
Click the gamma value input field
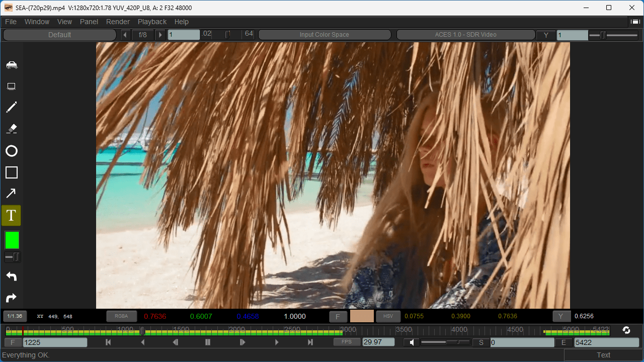tap(572, 35)
